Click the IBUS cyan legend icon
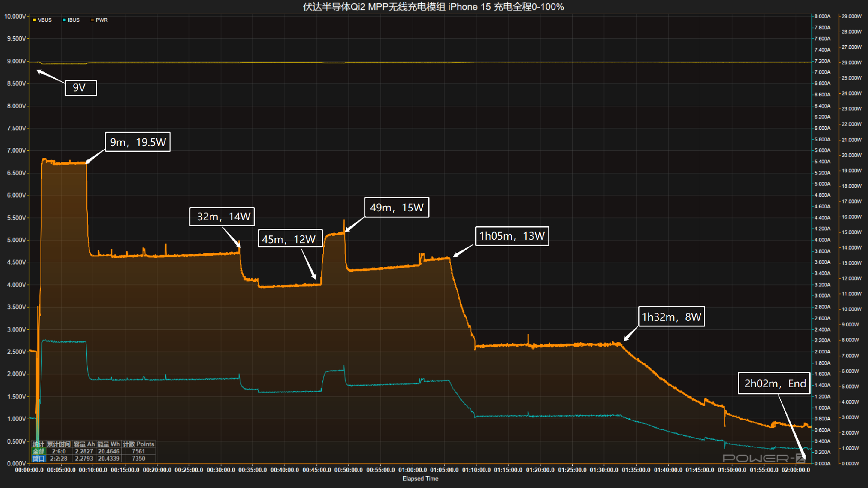This screenshot has width=868, height=488. pyautogui.click(x=64, y=20)
